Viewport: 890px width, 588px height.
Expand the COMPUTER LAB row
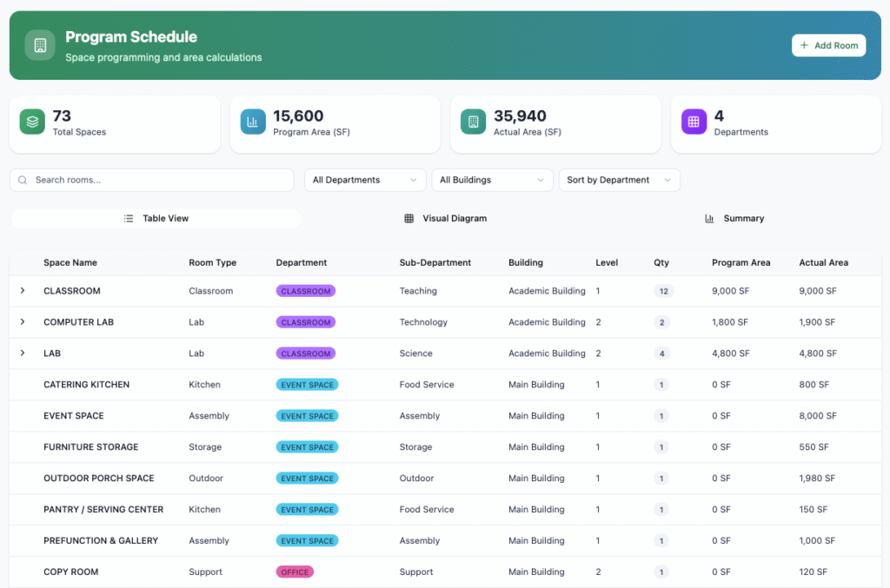[23, 322]
